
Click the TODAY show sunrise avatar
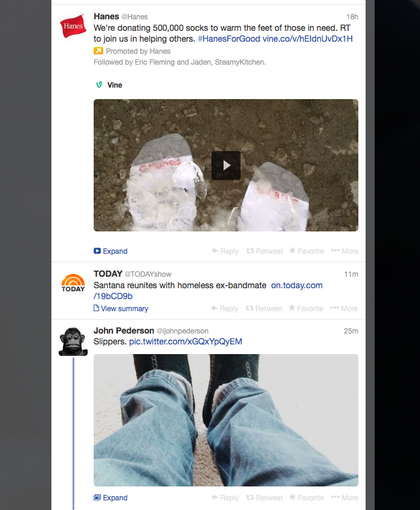coord(73,283)
